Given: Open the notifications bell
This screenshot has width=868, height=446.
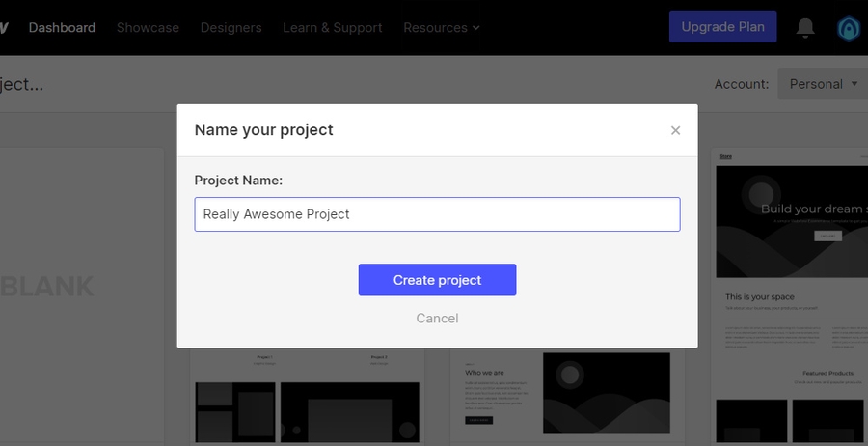Looking at the screenshot, I should [x=805, y=28].
